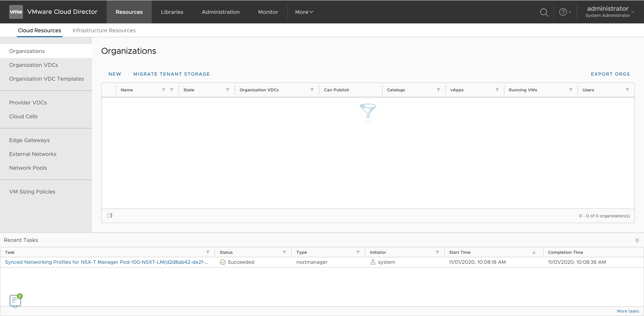Toggle Start Time descending sort arrow
Viewport: 644px width, 316px height.
click(x=534, y=252)
